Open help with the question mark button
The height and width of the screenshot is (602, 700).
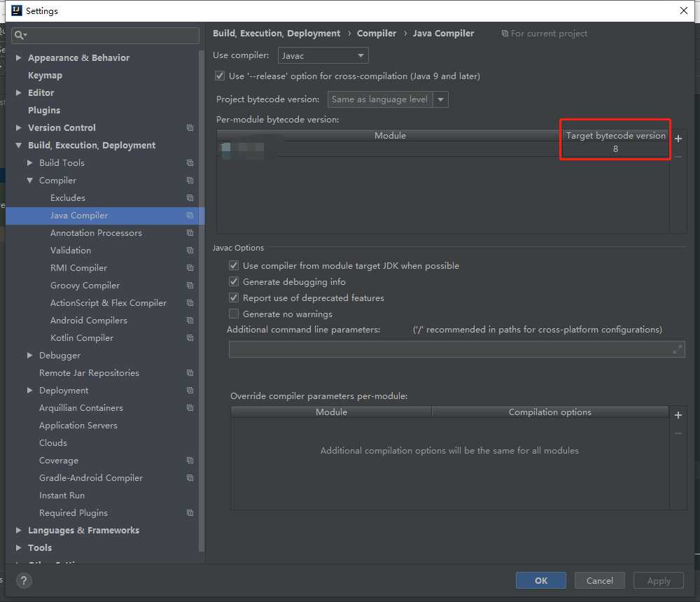(x=24, y=580)
